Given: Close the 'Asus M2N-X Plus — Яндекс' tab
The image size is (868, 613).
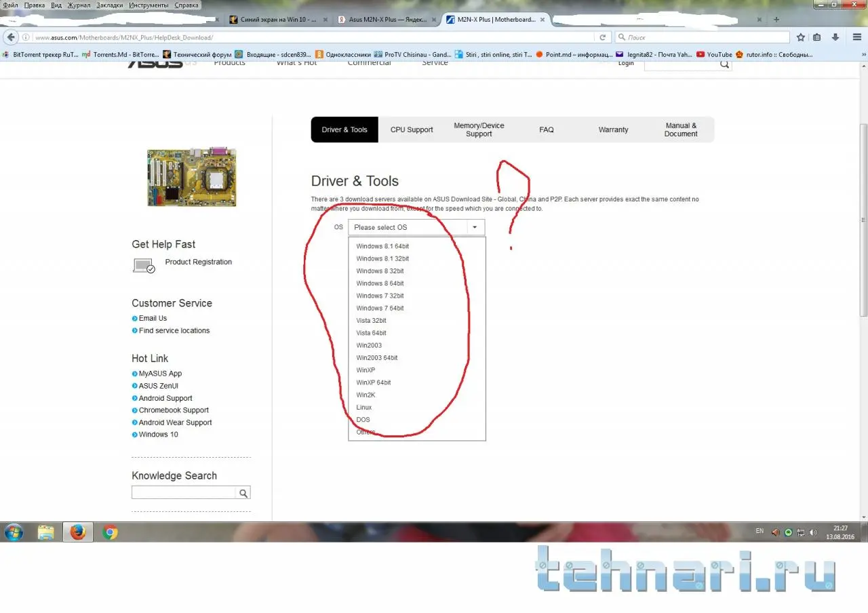Looking at the screenshot, I should click(433, 20).
